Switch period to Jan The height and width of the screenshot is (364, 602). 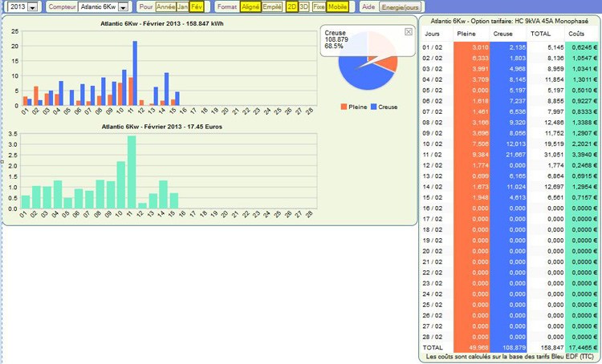click(x=183, y=6)
